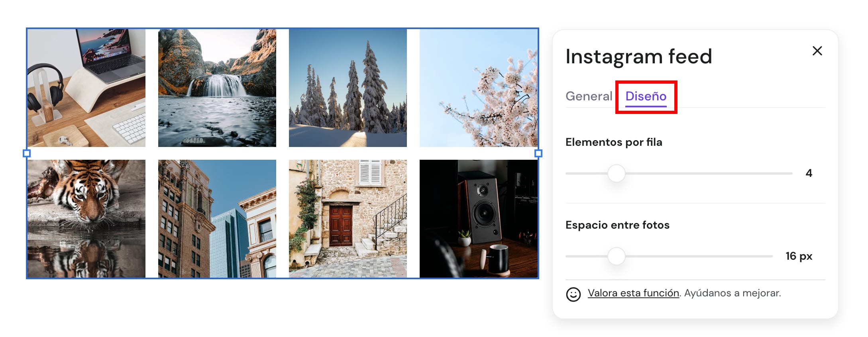The height and width of the screenshot is (337, 868).
Task: Switch to the General tab
Action: pos(589,96)
